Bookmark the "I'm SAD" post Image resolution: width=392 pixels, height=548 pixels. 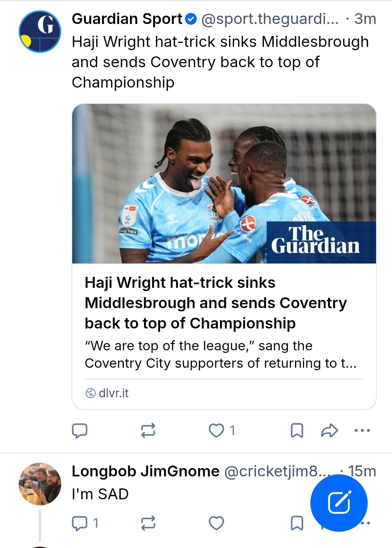click(x=297, y=523)
